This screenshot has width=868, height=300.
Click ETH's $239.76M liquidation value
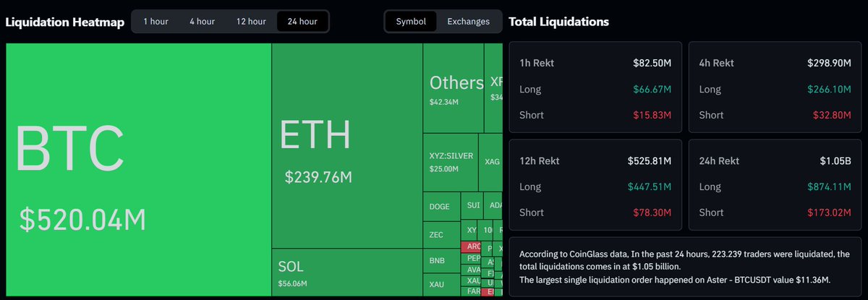[x=318, y=177]
